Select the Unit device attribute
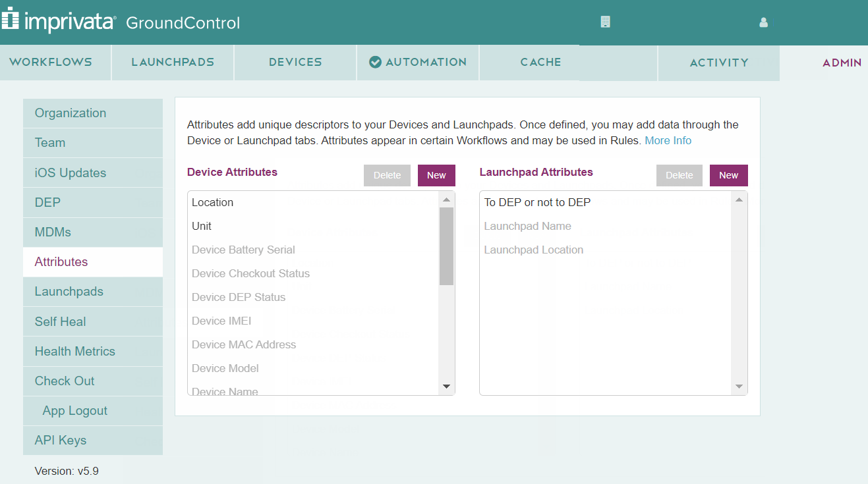This screenshot has width=868, height=484. 314,227
